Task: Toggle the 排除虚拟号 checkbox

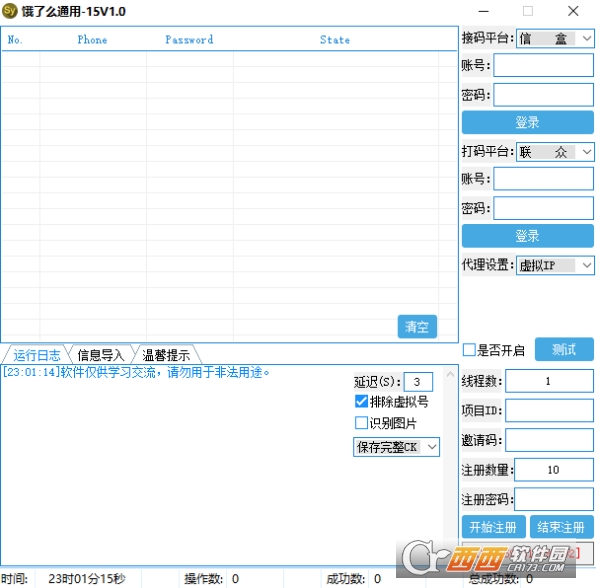Action: (x=361, y=401)
